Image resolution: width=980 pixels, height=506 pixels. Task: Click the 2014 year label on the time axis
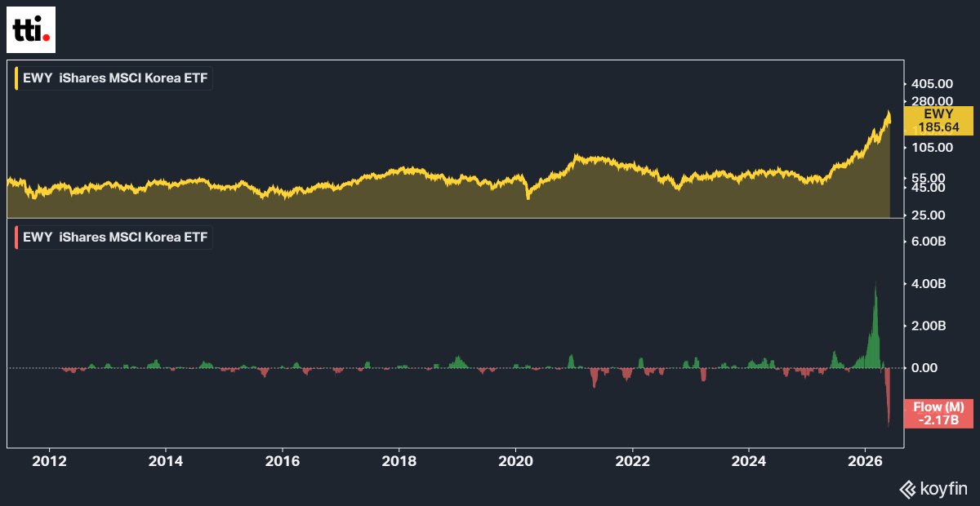coord(167,461)
